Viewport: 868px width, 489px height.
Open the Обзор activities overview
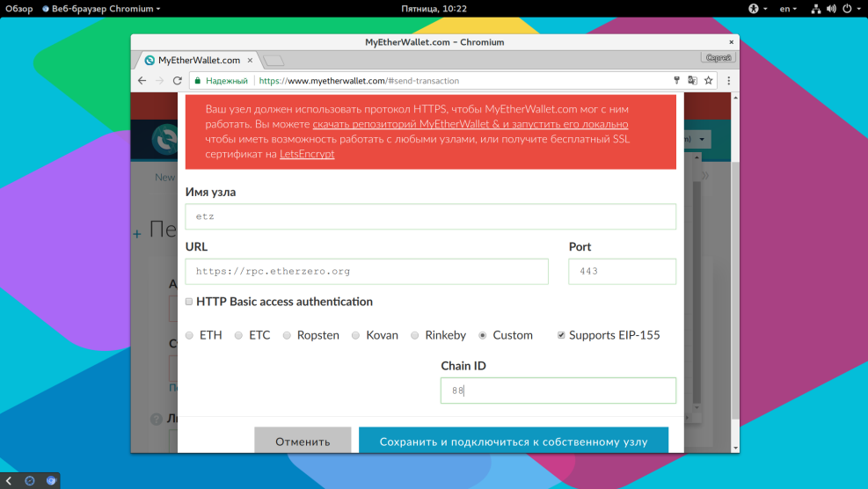click(18, 9)
